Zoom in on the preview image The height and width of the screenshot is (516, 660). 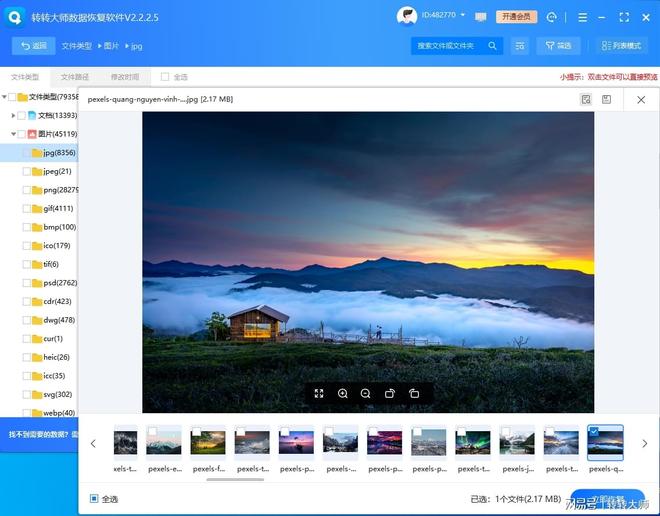tap(343, 394)
